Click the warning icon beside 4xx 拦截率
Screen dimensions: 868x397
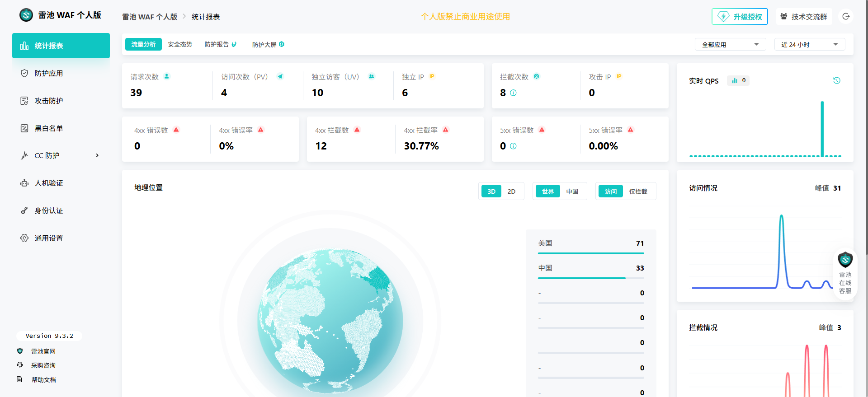pyautogui.click(x=446, y=130)
